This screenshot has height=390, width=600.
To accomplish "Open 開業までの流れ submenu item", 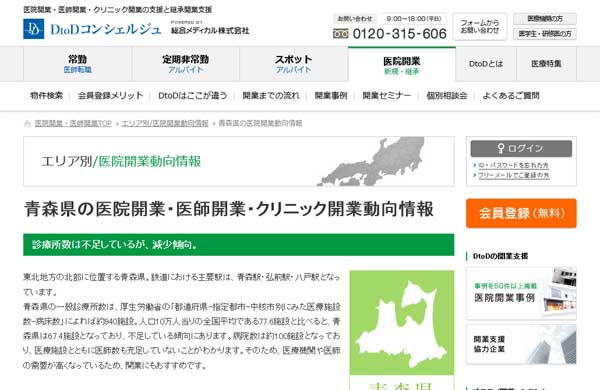I will coord(271,96).
